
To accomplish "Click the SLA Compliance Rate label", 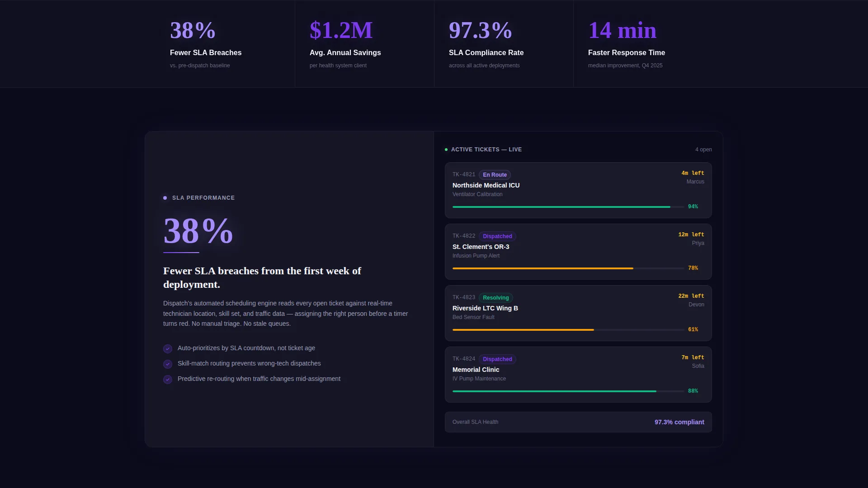I will pyautogui.click(x=486, y=53).
